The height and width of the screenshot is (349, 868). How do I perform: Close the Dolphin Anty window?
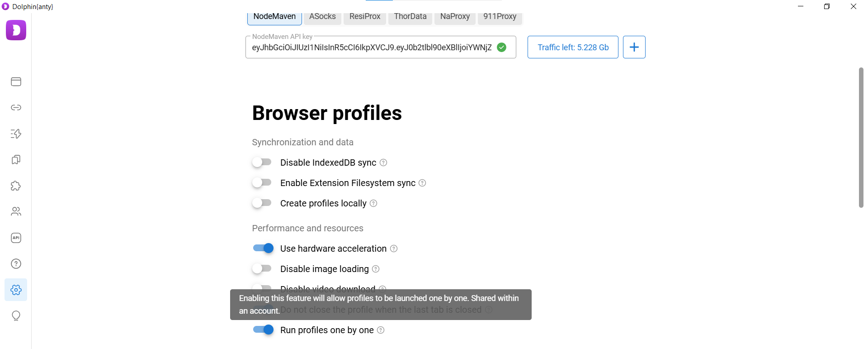tap(854, 6)
